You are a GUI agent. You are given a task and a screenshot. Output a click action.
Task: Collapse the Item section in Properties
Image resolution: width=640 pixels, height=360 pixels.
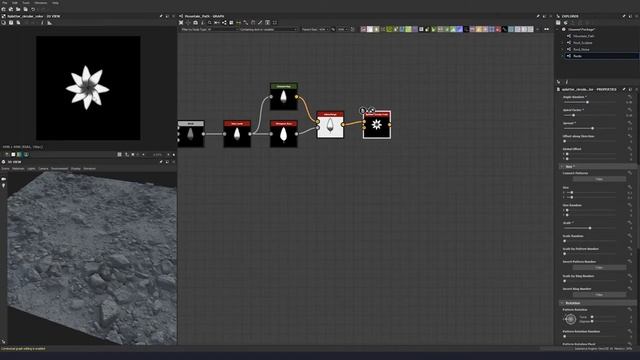[562, 167]
